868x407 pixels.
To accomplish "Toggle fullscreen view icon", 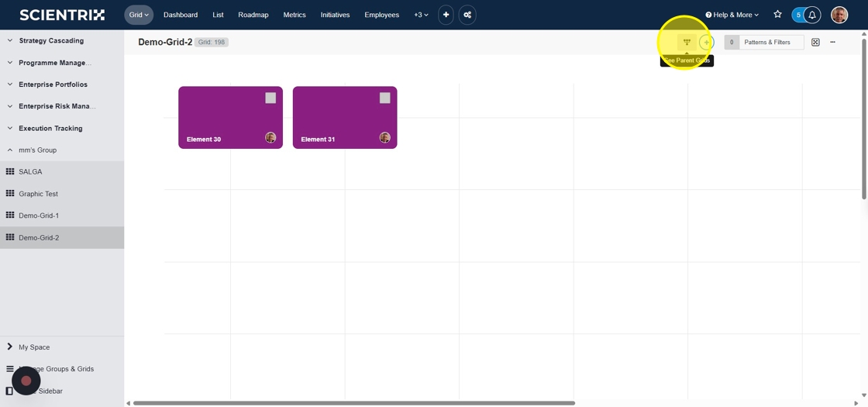I will [815, 43].
